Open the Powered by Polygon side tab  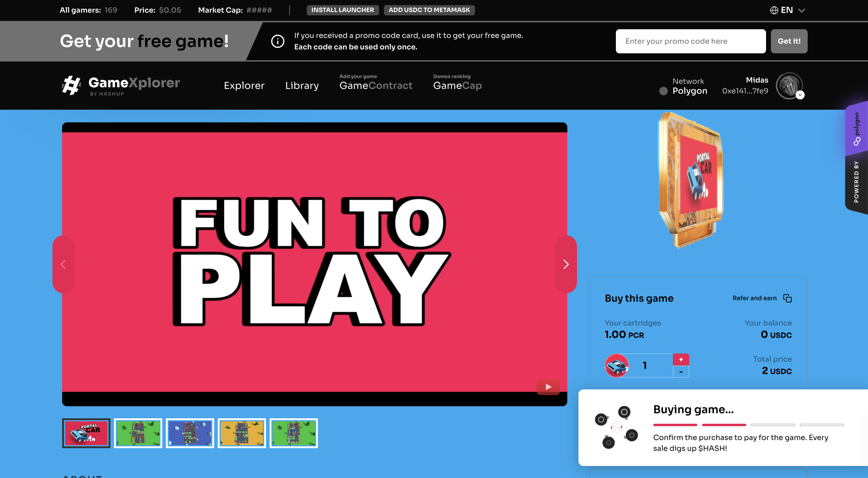856,158
